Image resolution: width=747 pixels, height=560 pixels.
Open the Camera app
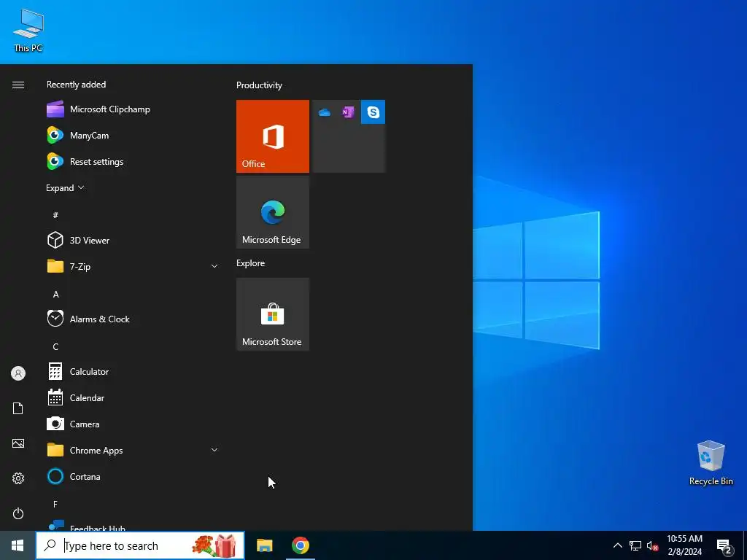(x=132, y=424)
